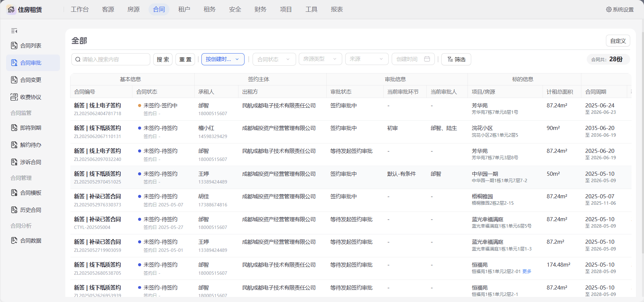Open the 财务 top menu
This screenshot has height=302, width=644.
click(x=260, y=9)
